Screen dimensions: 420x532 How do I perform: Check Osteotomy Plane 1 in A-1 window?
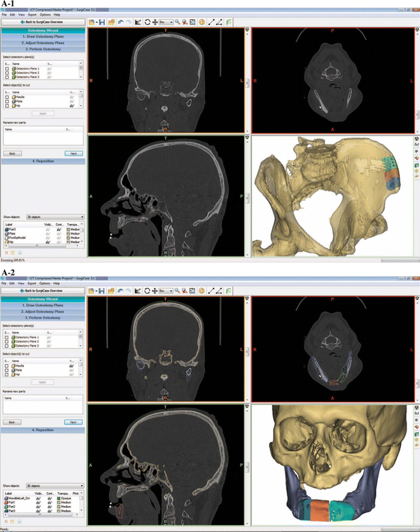coord(7,69)
